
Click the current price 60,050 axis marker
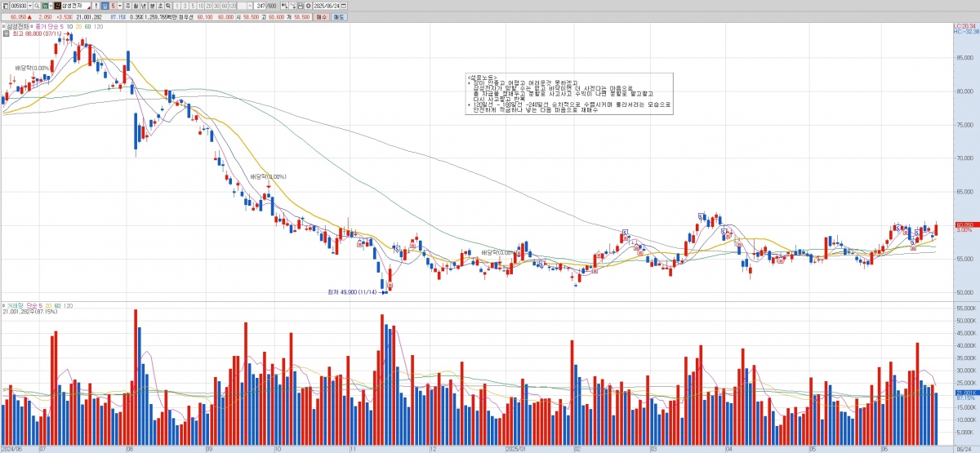pyautogui.click(x=965, y=224)
